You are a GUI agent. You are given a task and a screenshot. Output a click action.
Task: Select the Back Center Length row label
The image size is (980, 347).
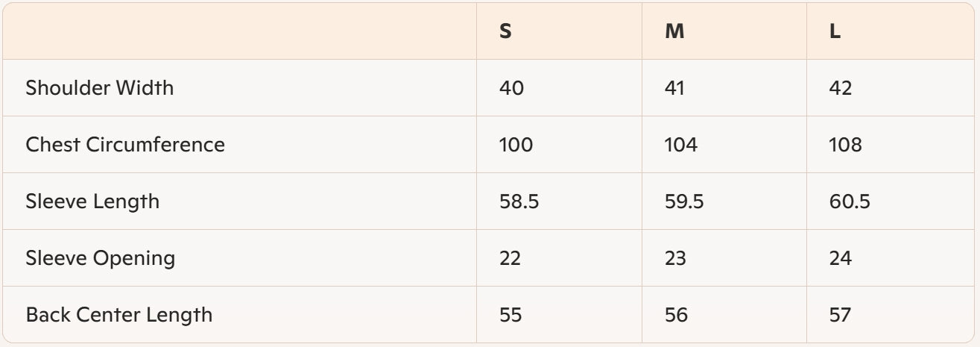click(x=119, y=315)
